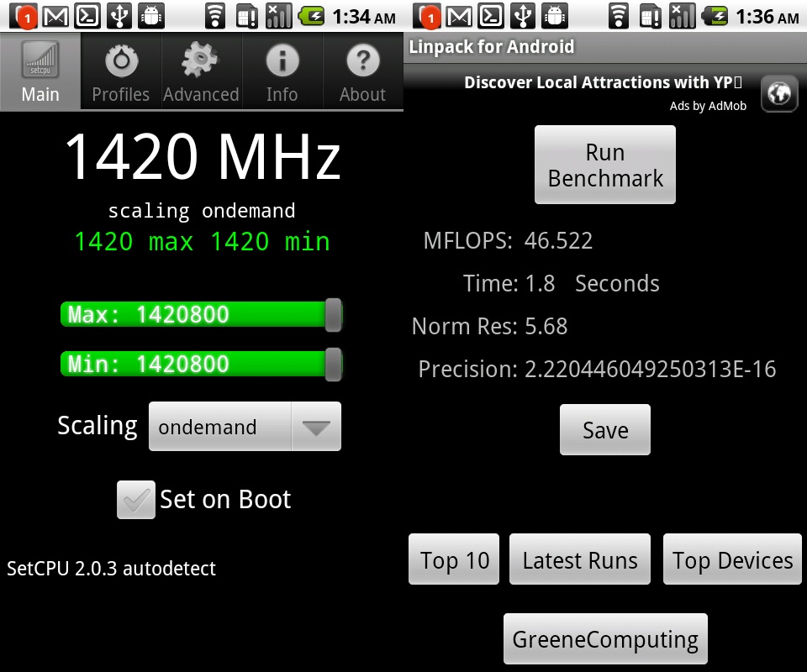Tap the SIM card alert icon in SetCPU status bar

tap(247, 17)
